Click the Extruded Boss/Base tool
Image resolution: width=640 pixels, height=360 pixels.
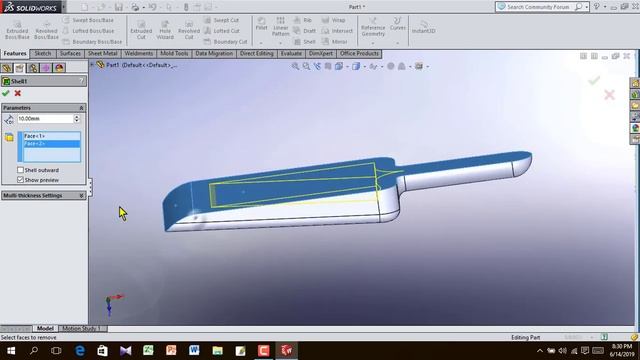[17, 30]
